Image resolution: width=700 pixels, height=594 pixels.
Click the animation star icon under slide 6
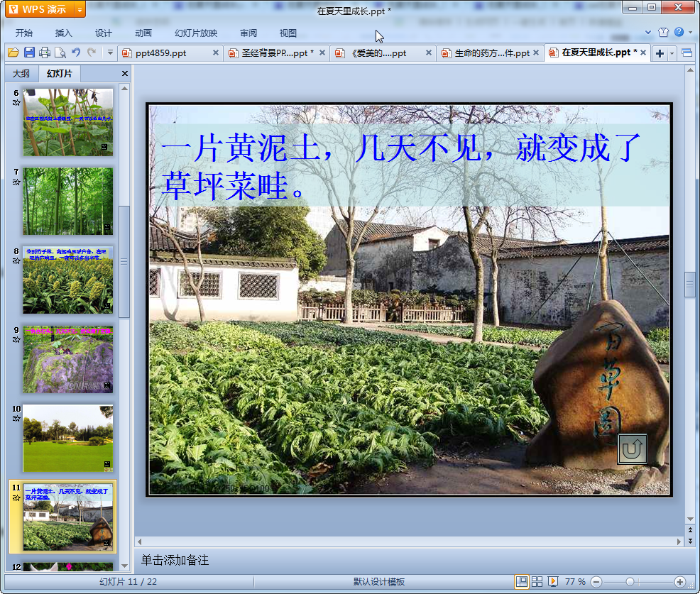click(16, 103)
